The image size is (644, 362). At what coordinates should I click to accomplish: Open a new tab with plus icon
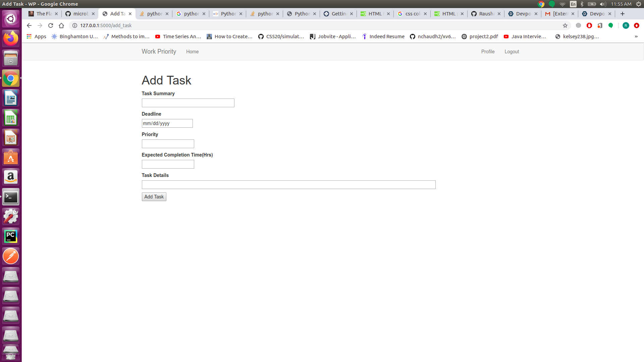(623, 14)
